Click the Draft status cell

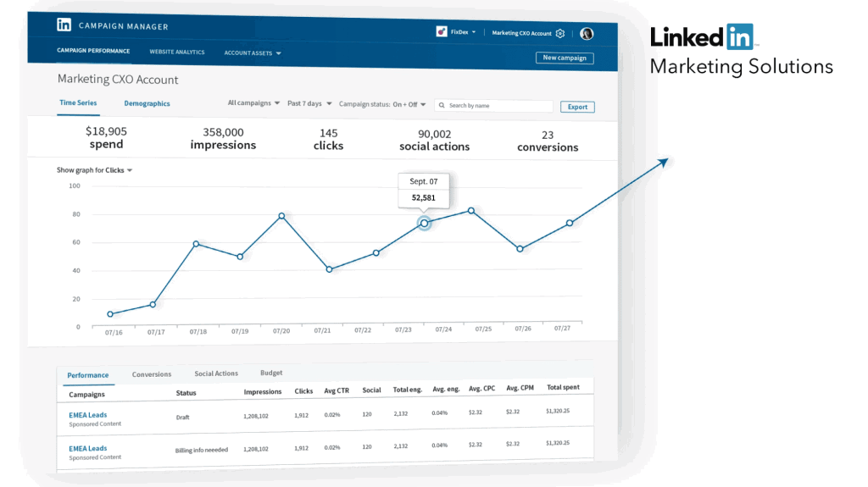pyautogui.click(x=183, y=418)
